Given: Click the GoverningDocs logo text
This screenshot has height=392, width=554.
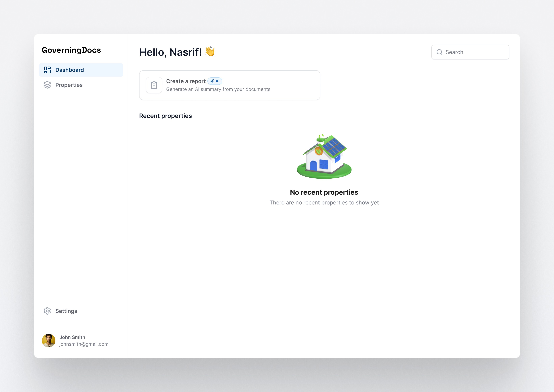Looking at the screenshot, I should pos(71,50).
